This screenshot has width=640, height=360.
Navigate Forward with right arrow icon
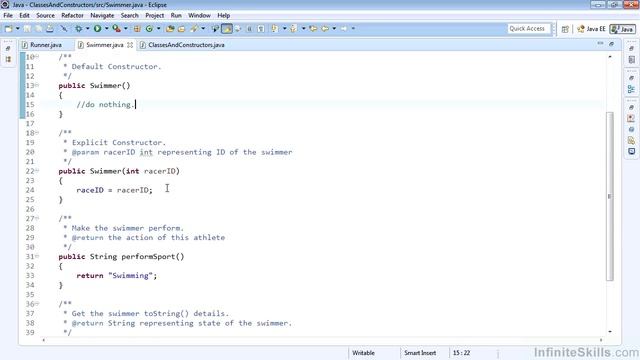[344, 29]
